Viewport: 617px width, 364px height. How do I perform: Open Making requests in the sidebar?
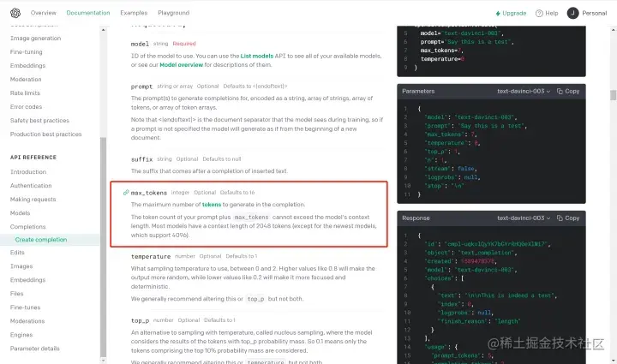pos(33,200)
